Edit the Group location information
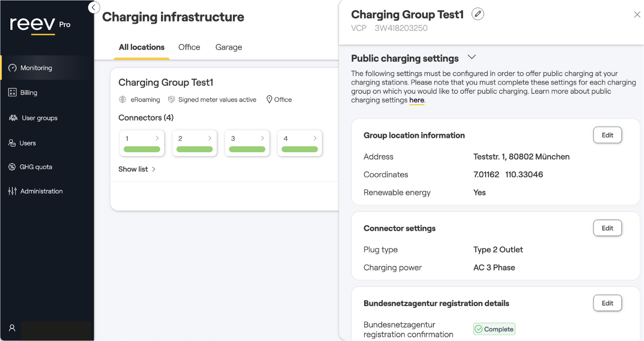Screen dimensions: 644x341 [607, 135]
